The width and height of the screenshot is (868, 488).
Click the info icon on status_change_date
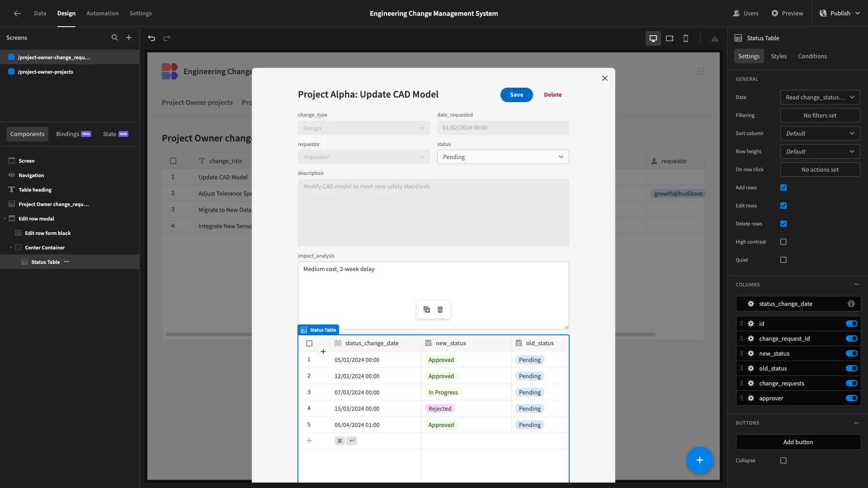coord(851,304)
